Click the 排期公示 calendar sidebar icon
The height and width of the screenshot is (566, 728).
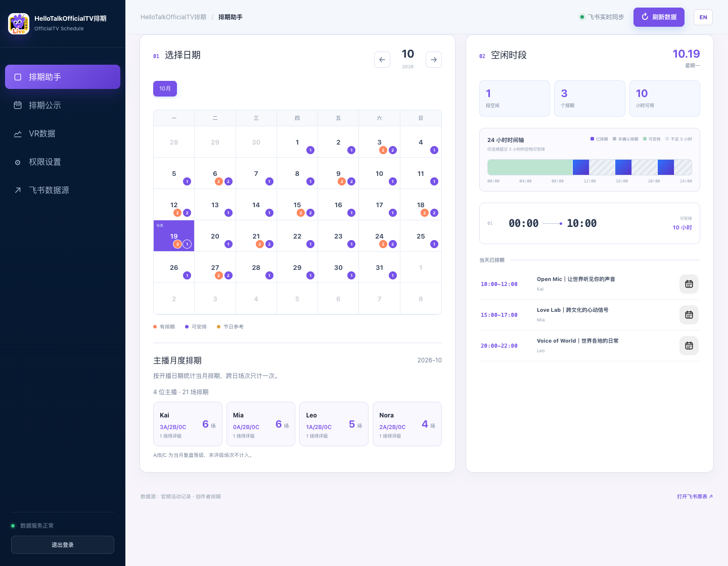click(18, 105)
